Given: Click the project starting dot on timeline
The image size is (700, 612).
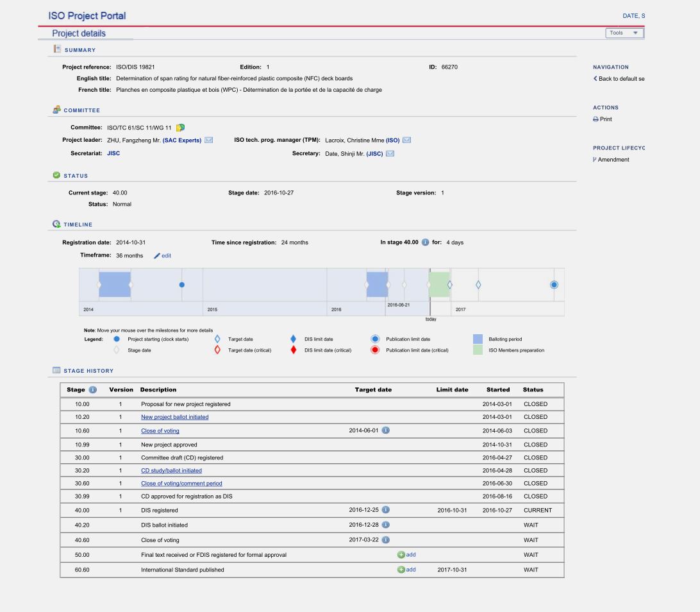Looking at the screenshot, I should [x=182, y=284].
